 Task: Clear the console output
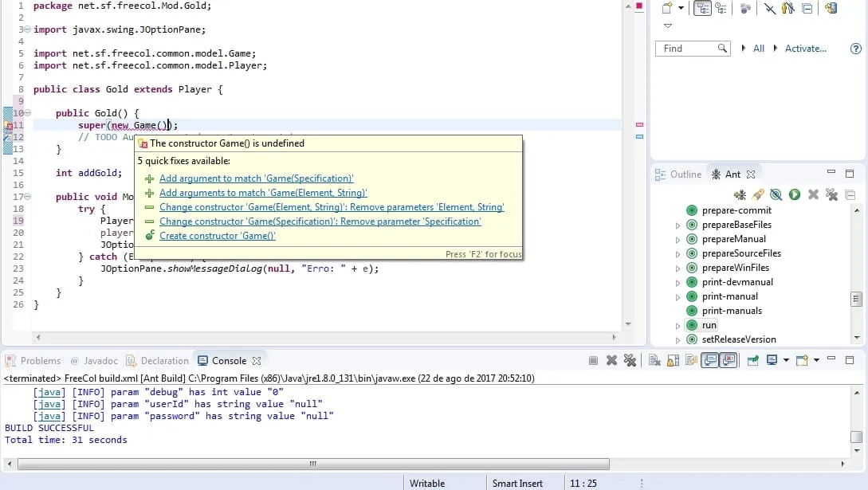click(x=654, y=360)
